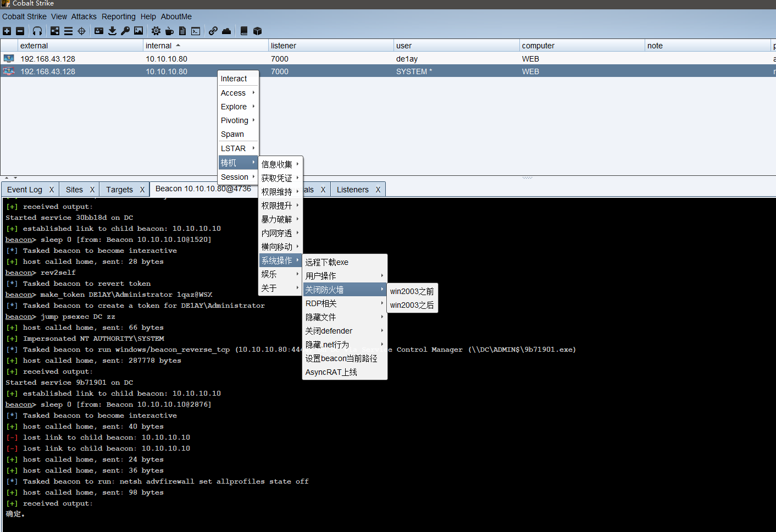The image size is (776, 532).
Task: Click the gear icon to generate executable
Action: point(156,31)
